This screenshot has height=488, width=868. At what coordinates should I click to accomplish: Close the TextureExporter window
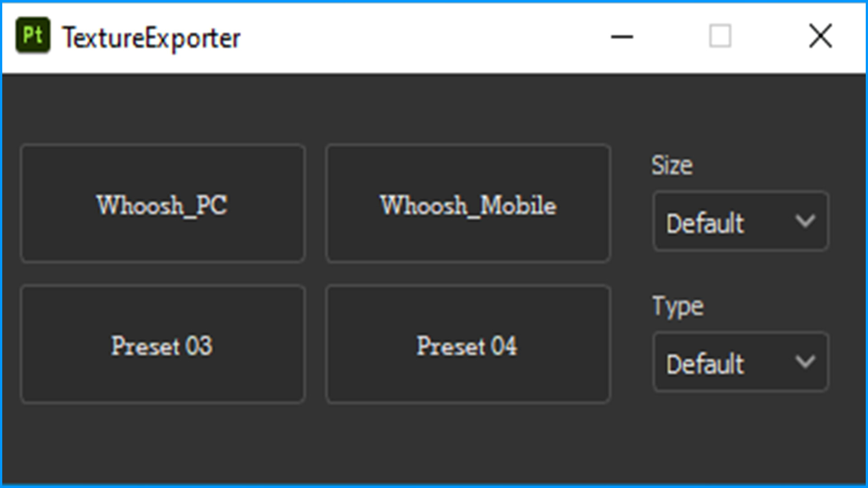(820, 36)
